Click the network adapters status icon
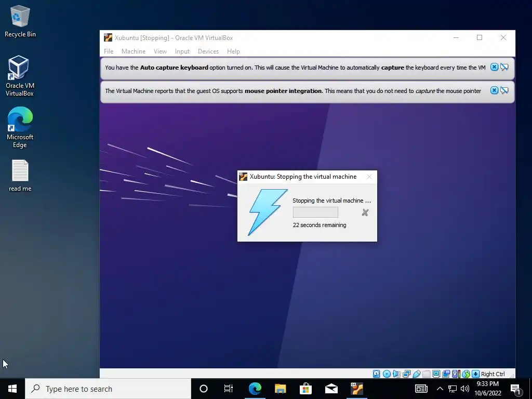Image resolution: width=532 pixels, height=399 pixels. 406,374
